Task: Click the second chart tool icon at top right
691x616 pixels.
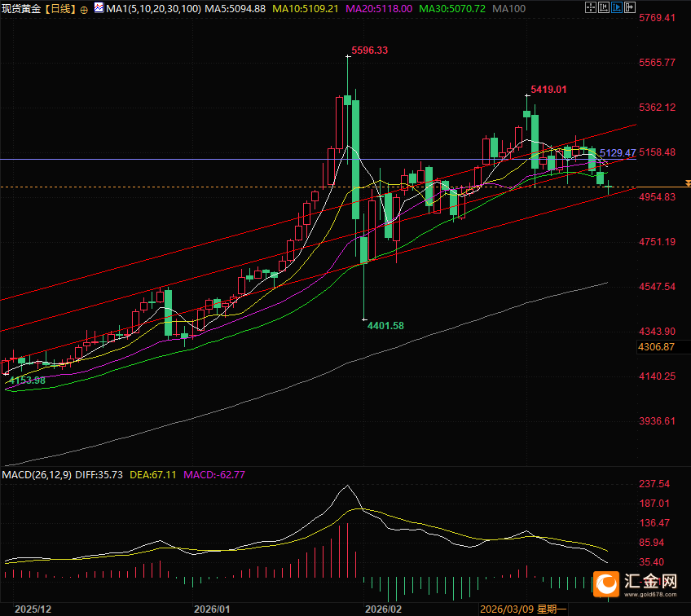Action: tap(603, 7)
